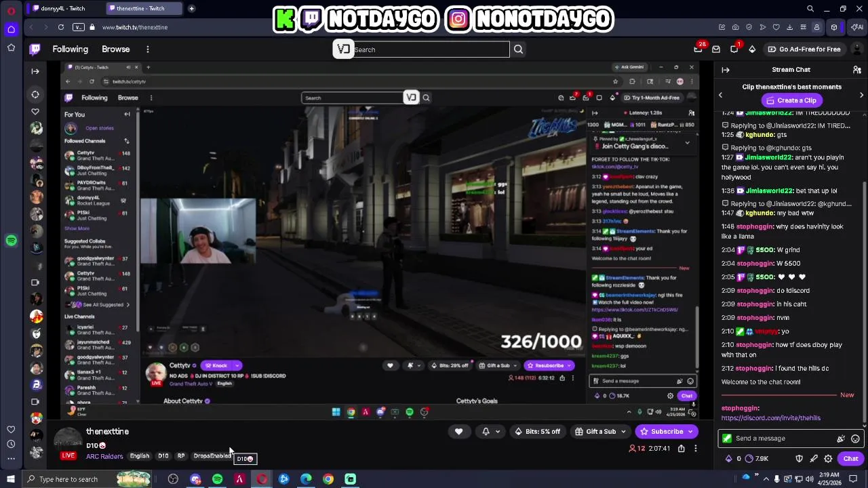Image resolution: width=868 pixels, height=488 pixels.
Task: Open the Opera snapshot camera icon
Action: tap(735, 27)
